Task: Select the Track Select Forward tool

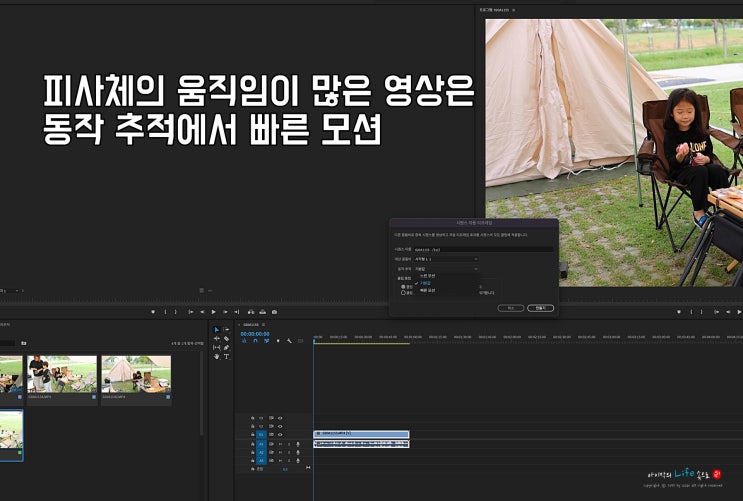Action: point(227,330)
